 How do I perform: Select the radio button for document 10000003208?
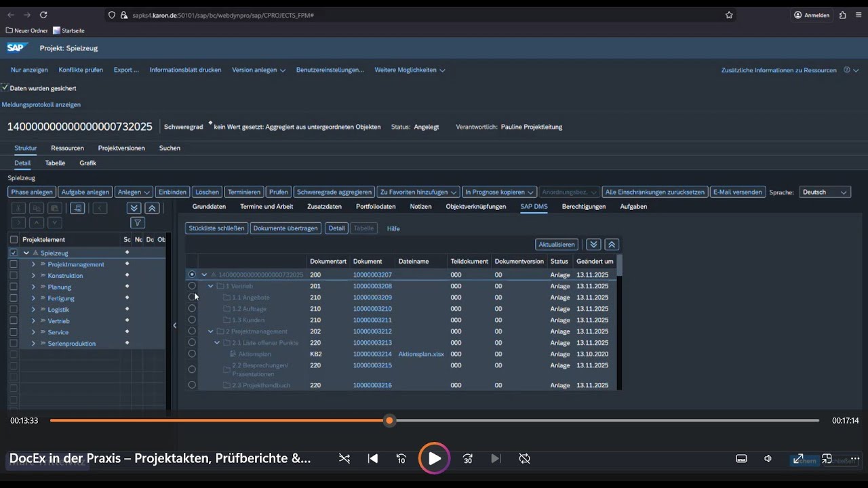(x=192, y=286)
